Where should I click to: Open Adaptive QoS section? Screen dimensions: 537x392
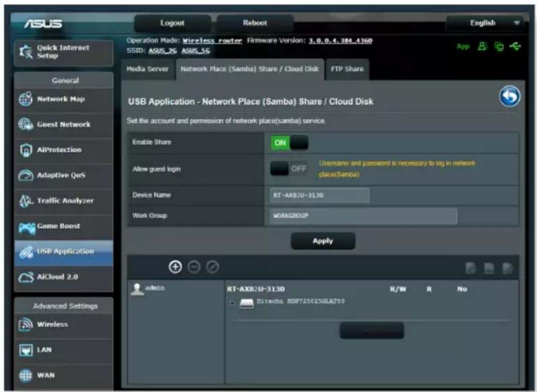(x=64, y=175)
